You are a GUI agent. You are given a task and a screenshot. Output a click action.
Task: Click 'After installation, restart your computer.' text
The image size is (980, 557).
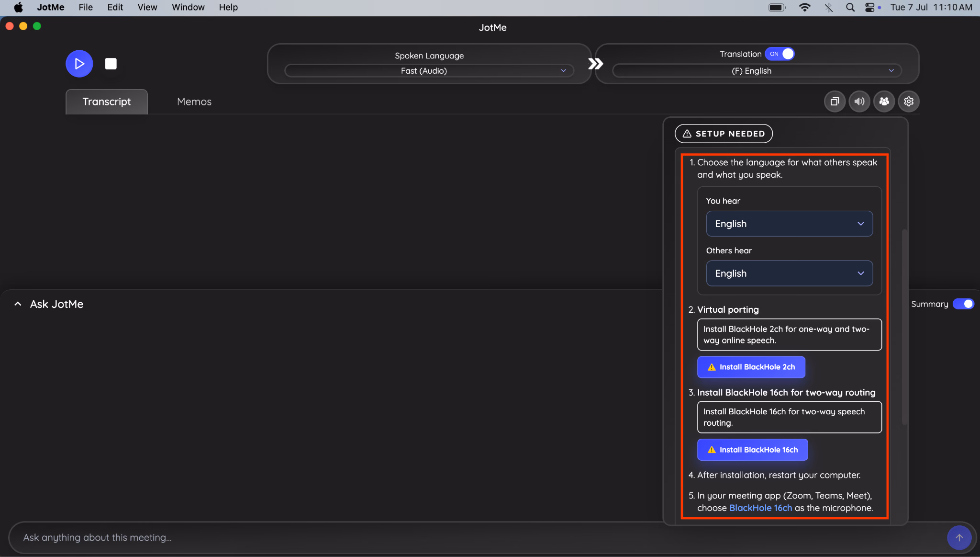pyautogui.click(x=779, y=475)
